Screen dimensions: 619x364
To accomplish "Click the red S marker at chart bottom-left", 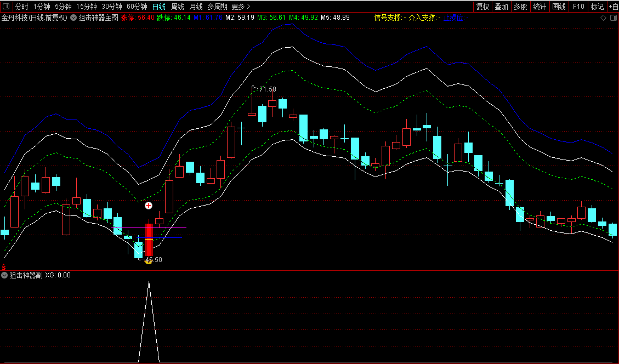I will coord(3,267).
